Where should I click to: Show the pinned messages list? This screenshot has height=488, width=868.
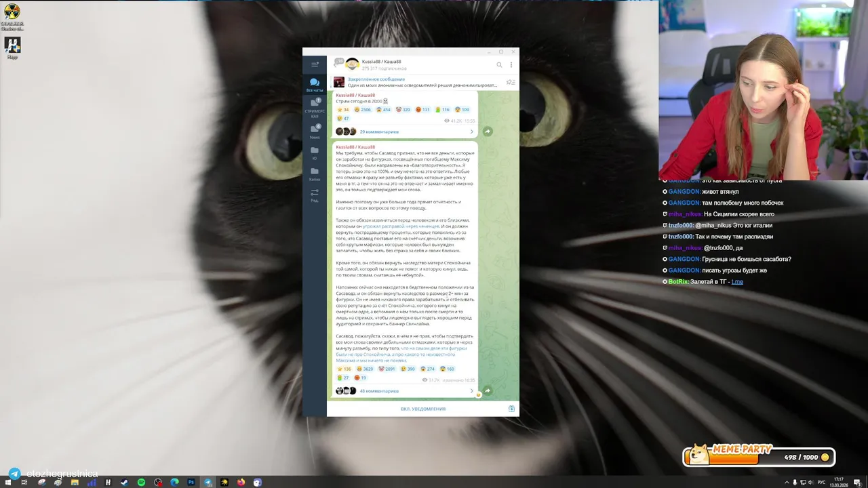(510, 82)
